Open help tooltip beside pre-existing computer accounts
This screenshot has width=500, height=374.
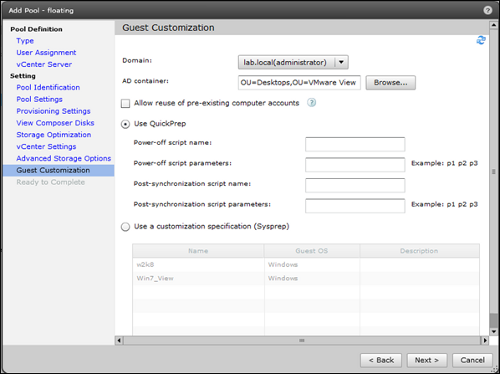[x=311, y=103]
